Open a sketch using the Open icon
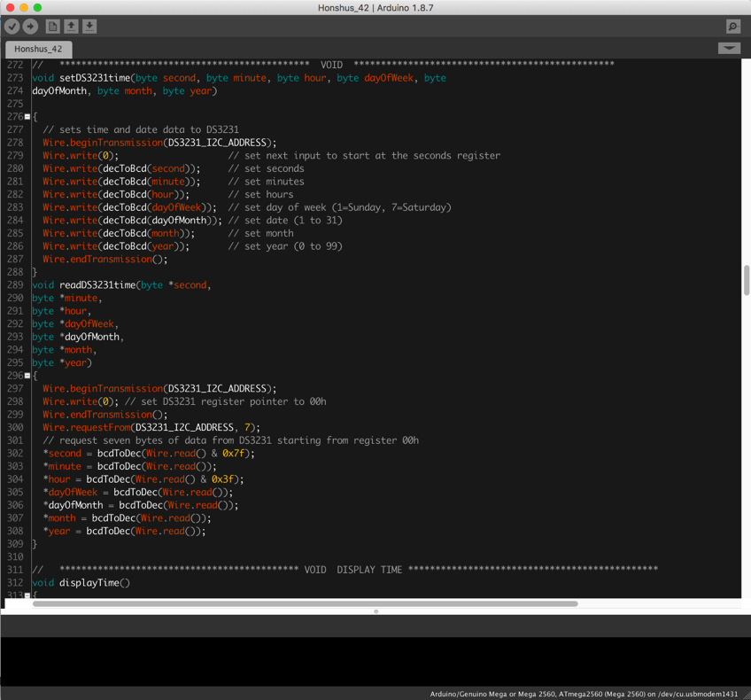 (x=72, y=27)
